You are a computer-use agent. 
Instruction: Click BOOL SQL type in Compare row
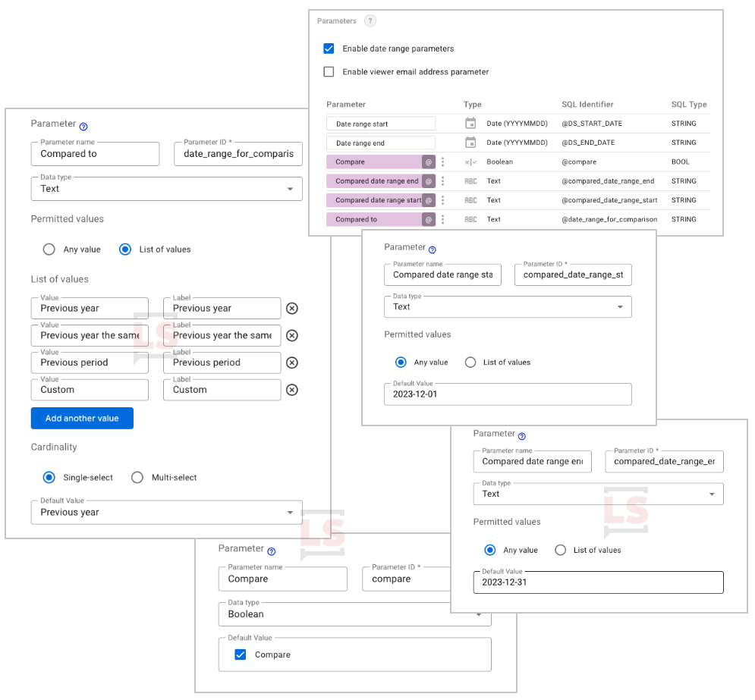click(681, 162)
